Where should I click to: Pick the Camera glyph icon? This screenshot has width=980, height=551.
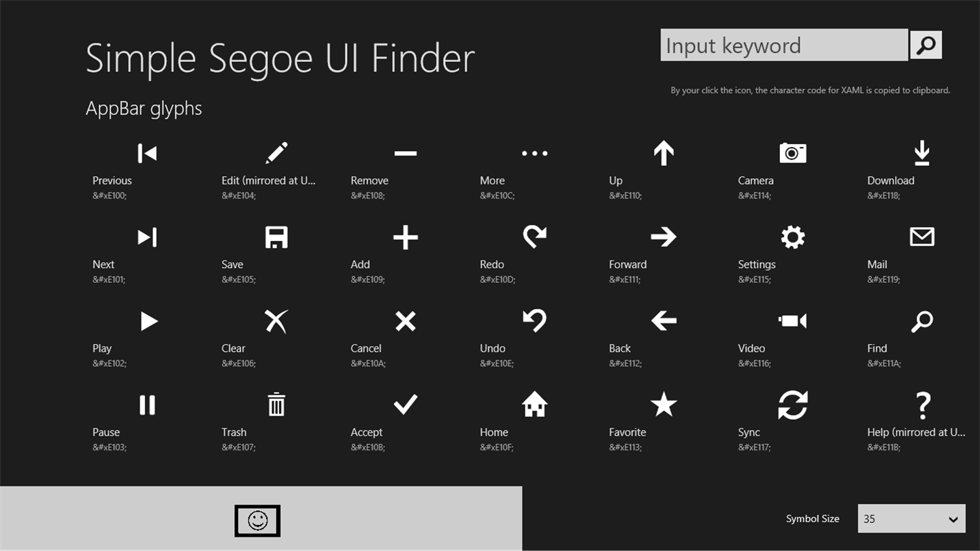click(x=793, y=154)
